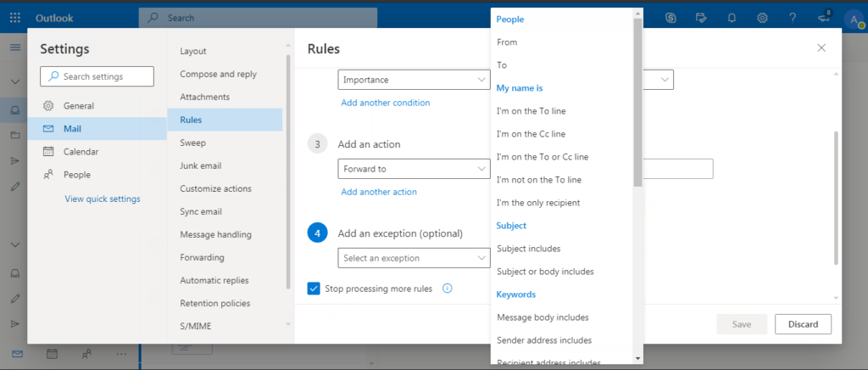Uncheck Stop processing more rules
Screen dimensions: 868x370
314,288
